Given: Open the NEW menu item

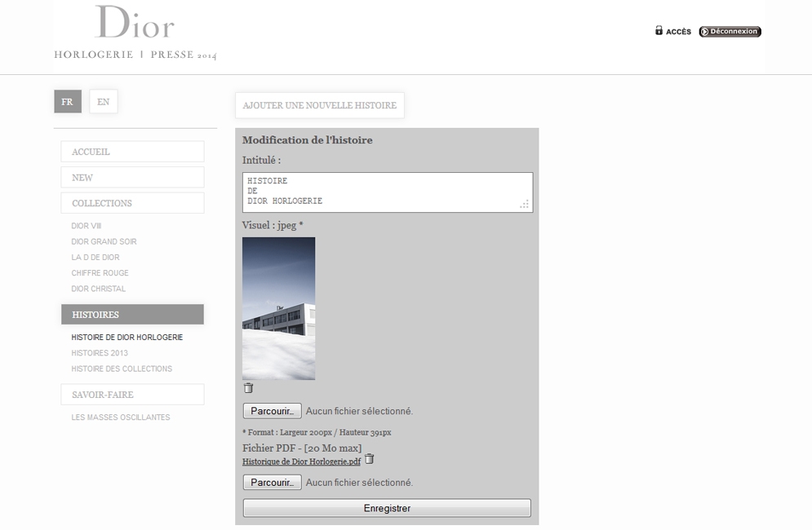Looking at the screenshot, I should coord(132,178).
